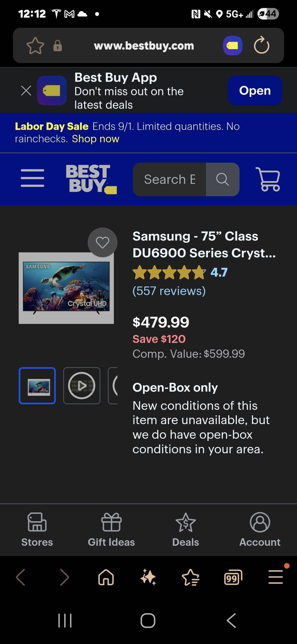Reload the page
The width and height of the screenshot is (297, 644).
tap(261, 45)
